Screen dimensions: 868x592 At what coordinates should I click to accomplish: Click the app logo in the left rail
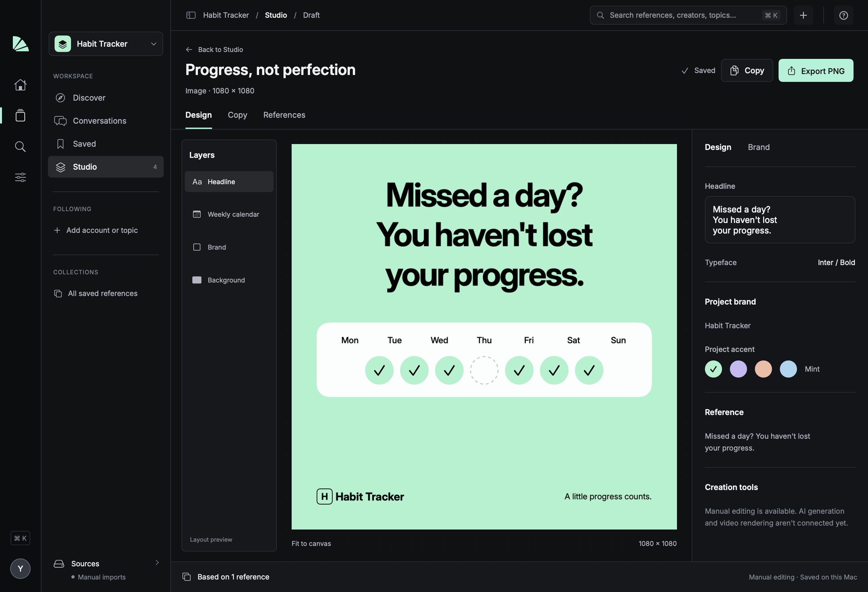tap(20, 44)
